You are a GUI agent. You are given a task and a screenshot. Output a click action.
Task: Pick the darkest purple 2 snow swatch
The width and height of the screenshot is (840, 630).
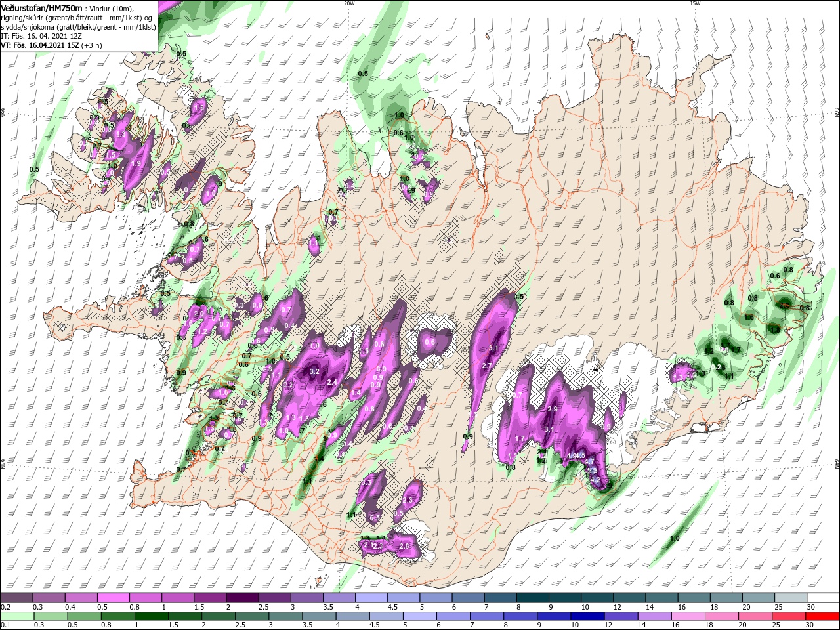click(241, 598)
